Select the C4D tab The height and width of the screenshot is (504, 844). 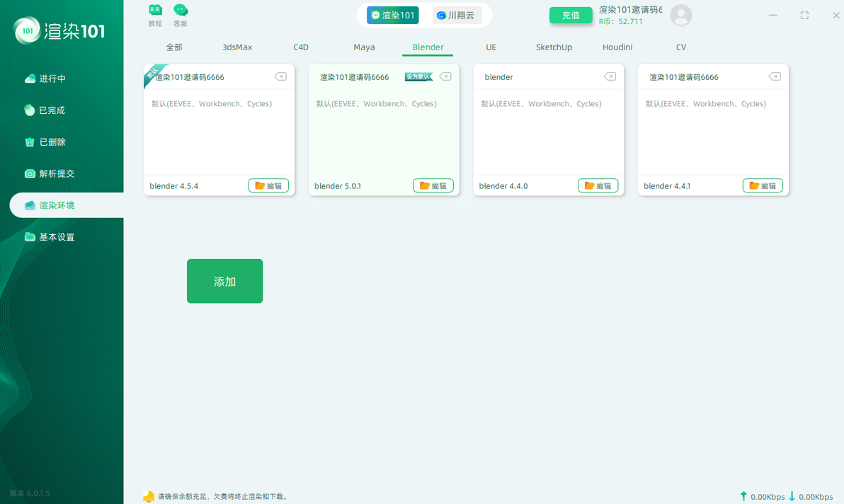[x=301, y=47]
